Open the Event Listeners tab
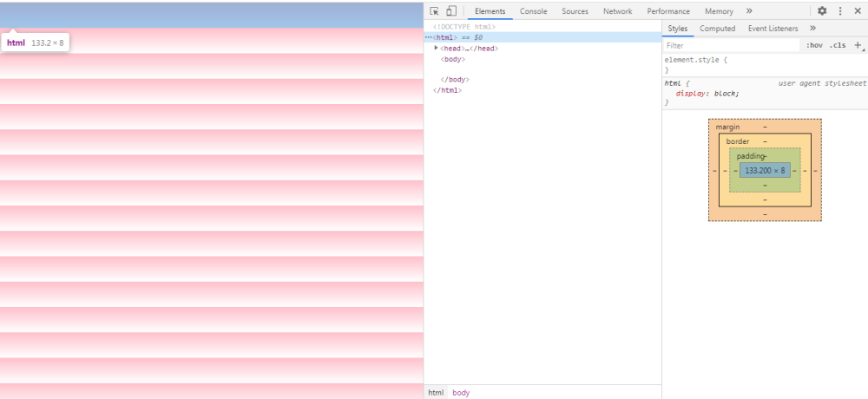The width and height of the screenshot is (868, 399). [x=773, y=29]
